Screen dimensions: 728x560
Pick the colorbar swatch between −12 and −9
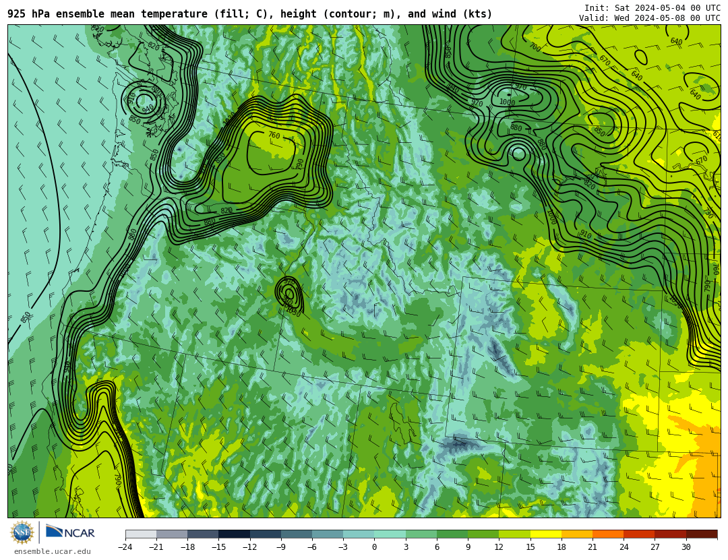265,534
